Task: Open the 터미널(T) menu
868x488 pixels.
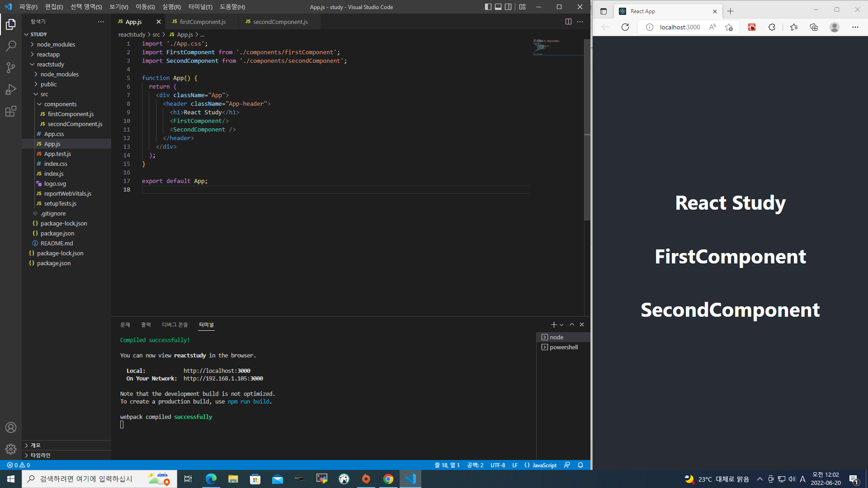Action: pos(200,7)
